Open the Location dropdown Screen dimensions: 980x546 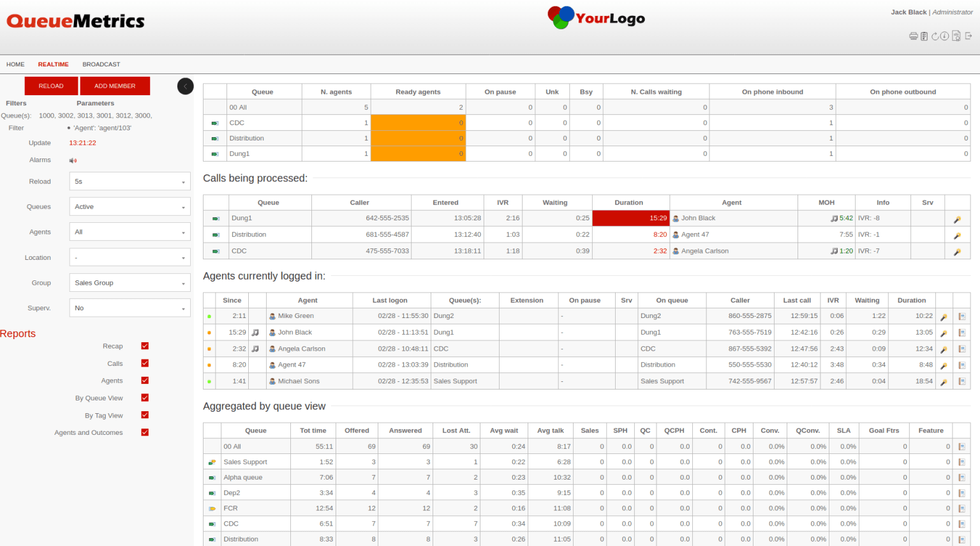click(130, 257)
